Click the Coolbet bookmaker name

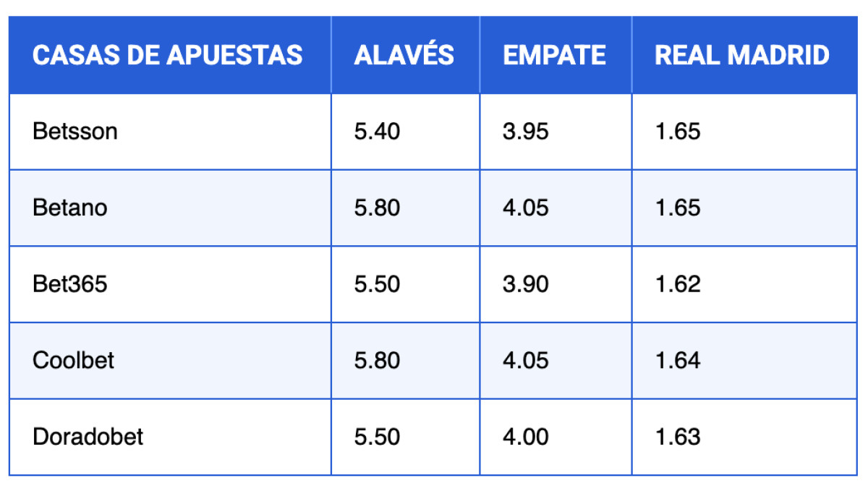(73, 360)
